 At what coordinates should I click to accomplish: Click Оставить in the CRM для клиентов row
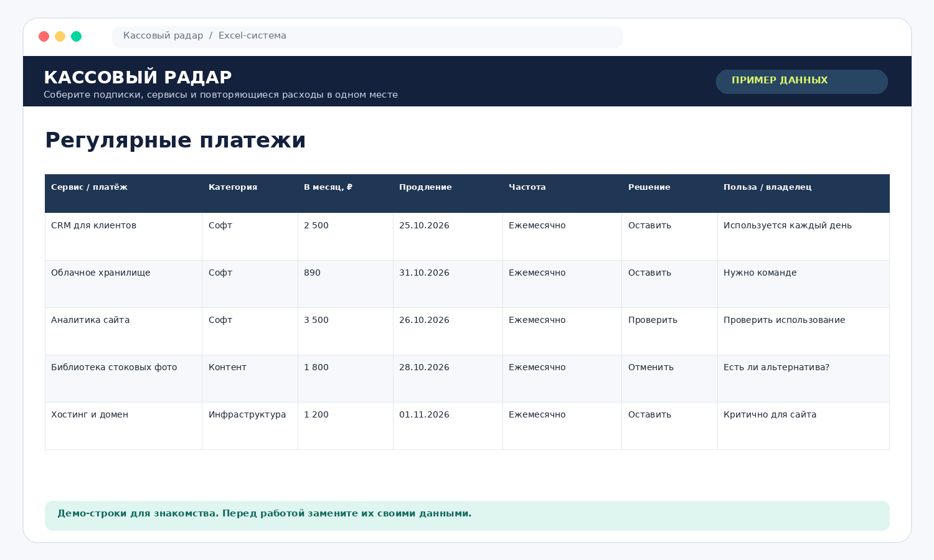click(x=669, y=236)
